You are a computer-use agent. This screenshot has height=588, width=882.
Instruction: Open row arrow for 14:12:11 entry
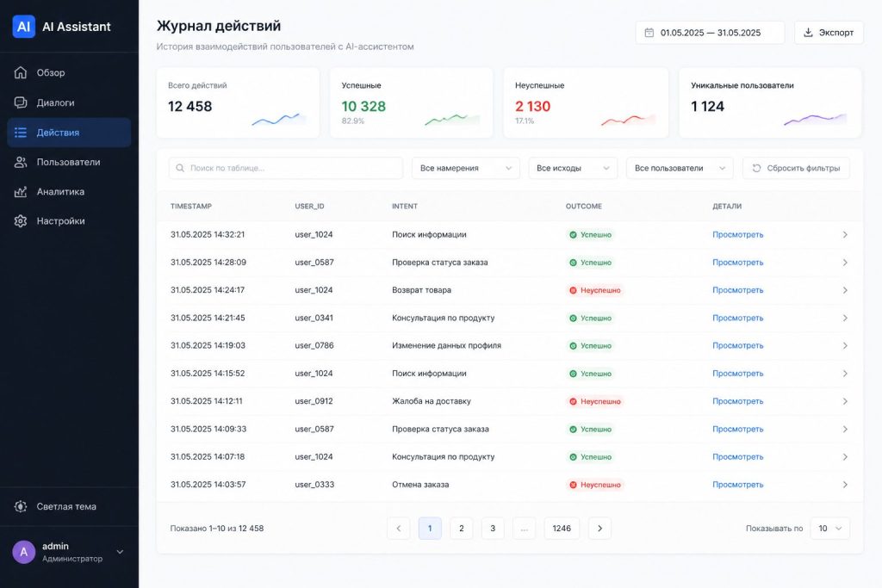(x=845, y=401)
